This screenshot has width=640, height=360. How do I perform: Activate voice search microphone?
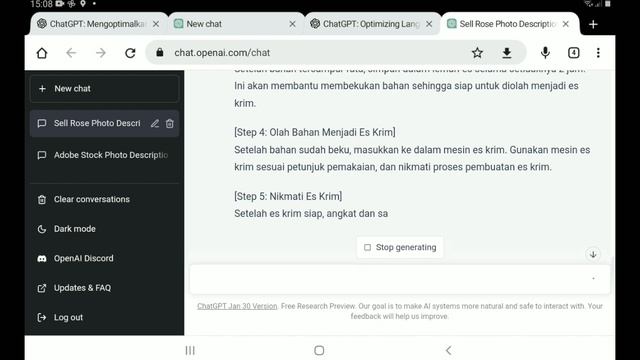[x=545, y=53]
